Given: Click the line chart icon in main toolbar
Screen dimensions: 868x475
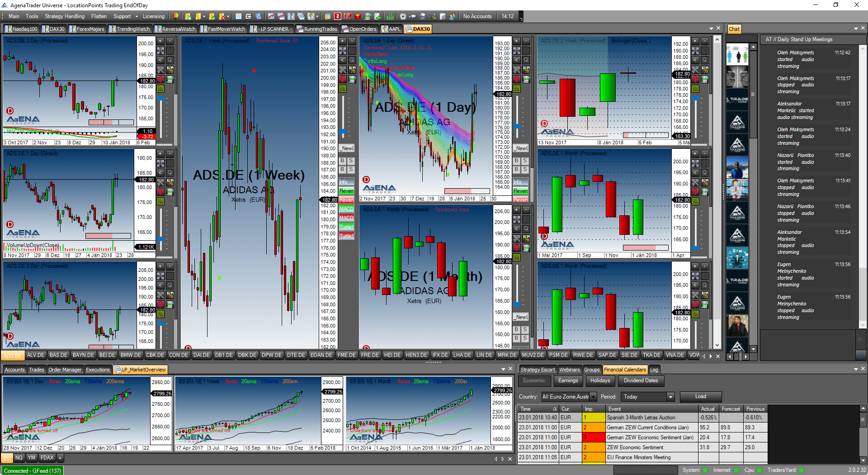Looking at the screenshot, I should coord(271,16).
